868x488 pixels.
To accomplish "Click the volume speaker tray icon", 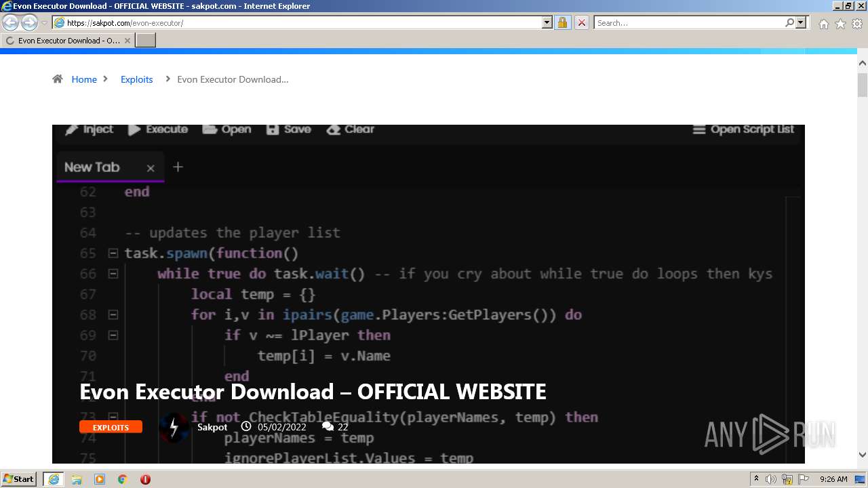I will [x=772, y=479].
